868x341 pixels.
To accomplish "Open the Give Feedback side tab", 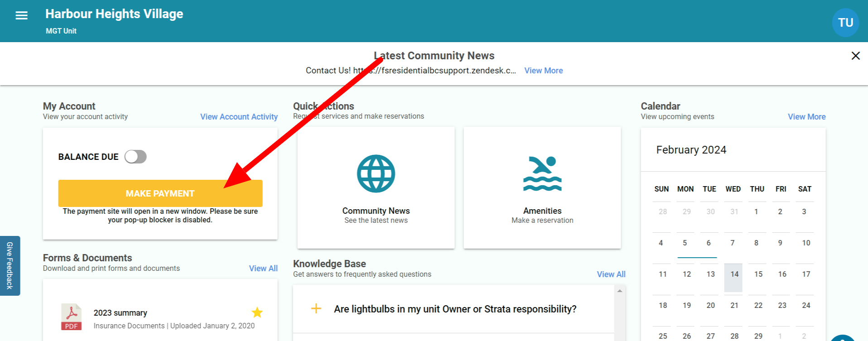I will (x=10, y=266).
